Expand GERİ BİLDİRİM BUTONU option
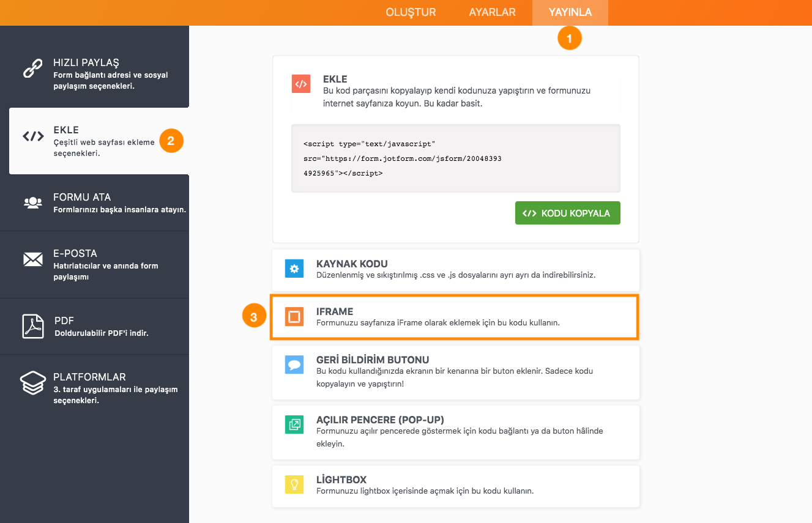Screen dimensions: 812x523 click(x=456, y=372)
